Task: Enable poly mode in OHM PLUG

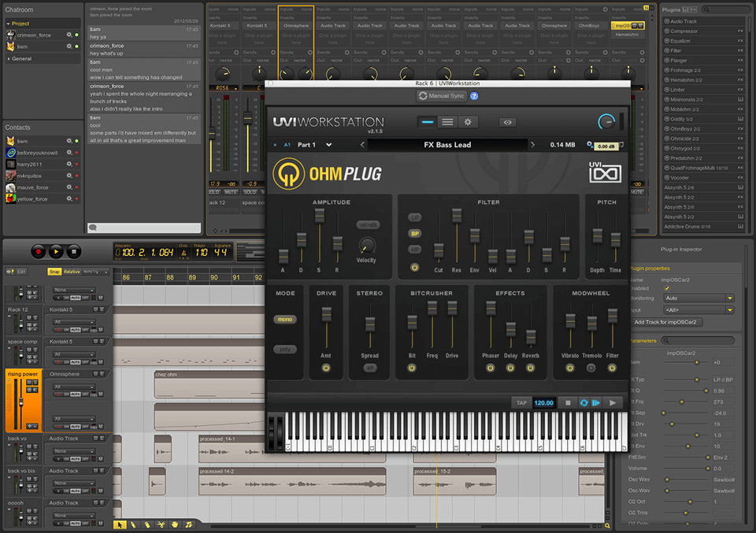Action: (285, 349)
